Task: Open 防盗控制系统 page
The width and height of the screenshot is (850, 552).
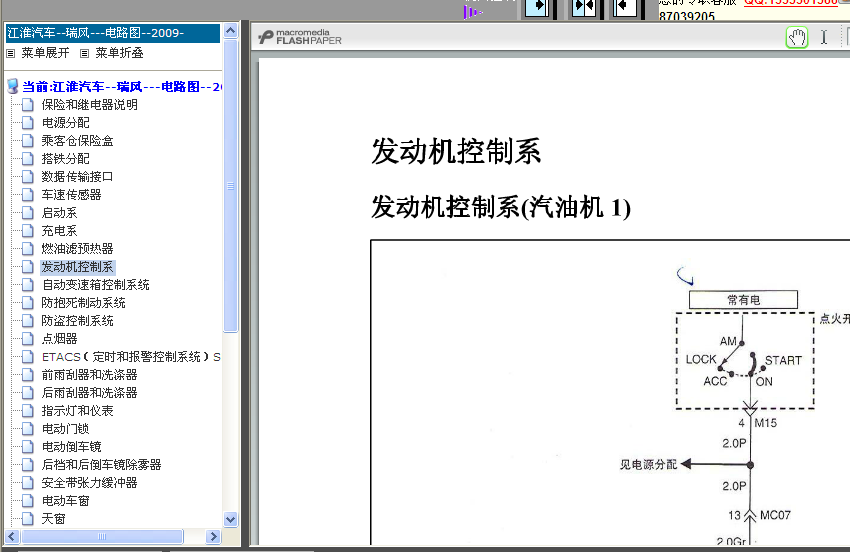Action: 78,321
